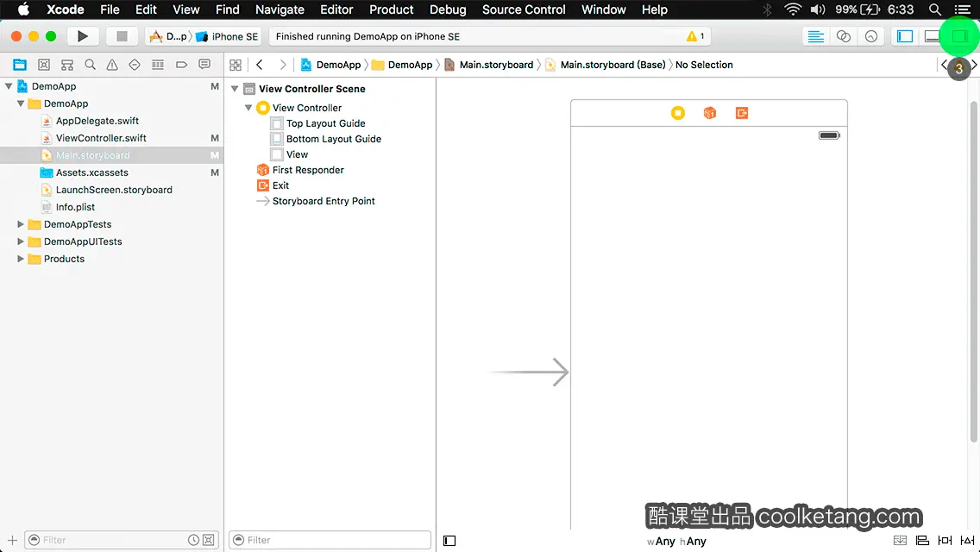Open the Issue navigator warning icon
Screen dimensions: 980x552
click(112, 65)
